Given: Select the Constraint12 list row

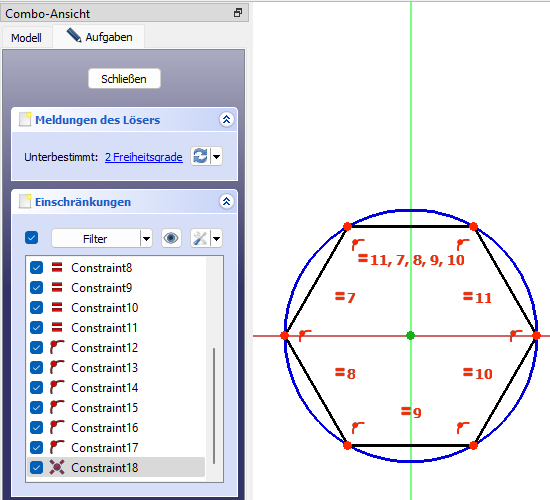Looking at the screenshot, I should 116,348.
